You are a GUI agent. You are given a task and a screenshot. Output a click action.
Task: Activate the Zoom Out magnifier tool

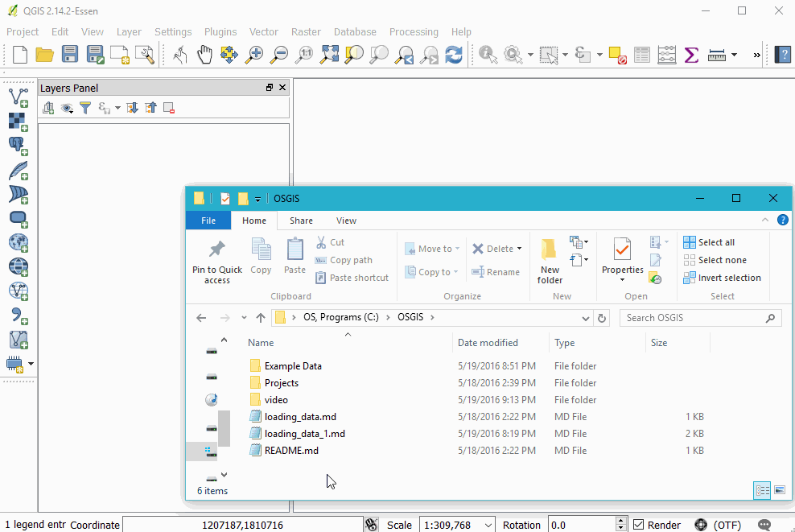(279, 54)
